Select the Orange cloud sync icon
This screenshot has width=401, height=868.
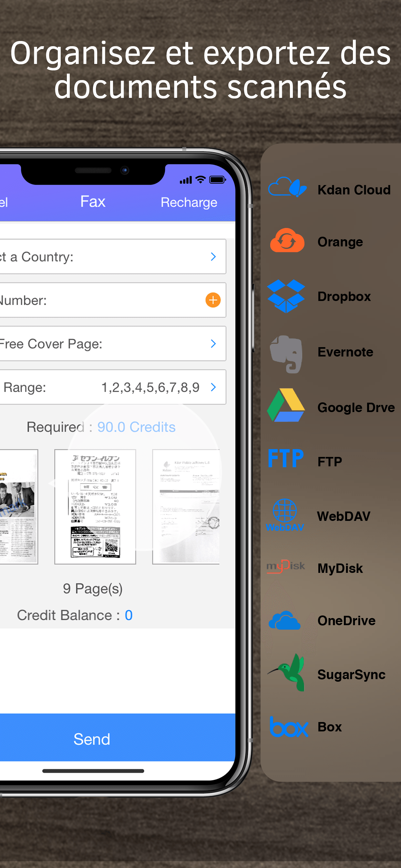pos(287,240)
